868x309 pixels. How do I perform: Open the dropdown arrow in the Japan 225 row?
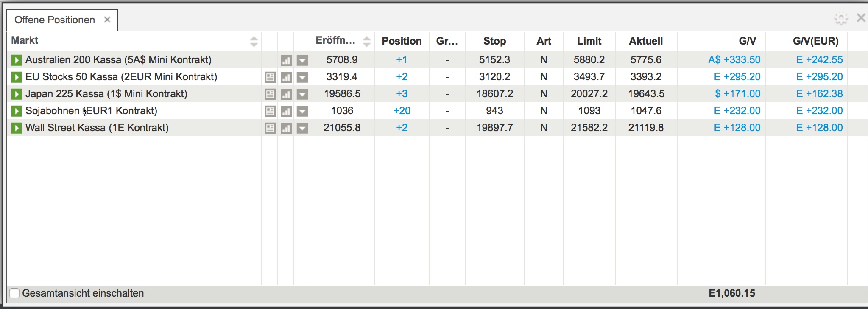[302, 94]
